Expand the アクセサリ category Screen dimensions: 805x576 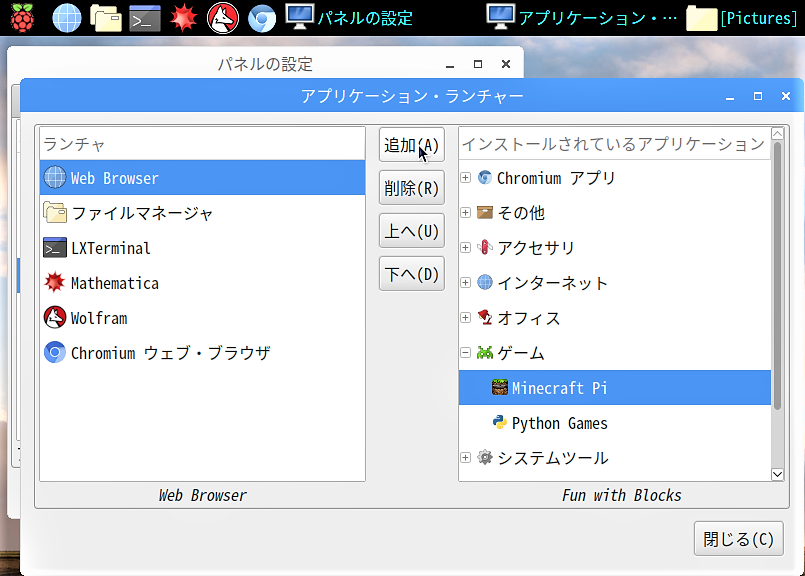coord(466,247)
